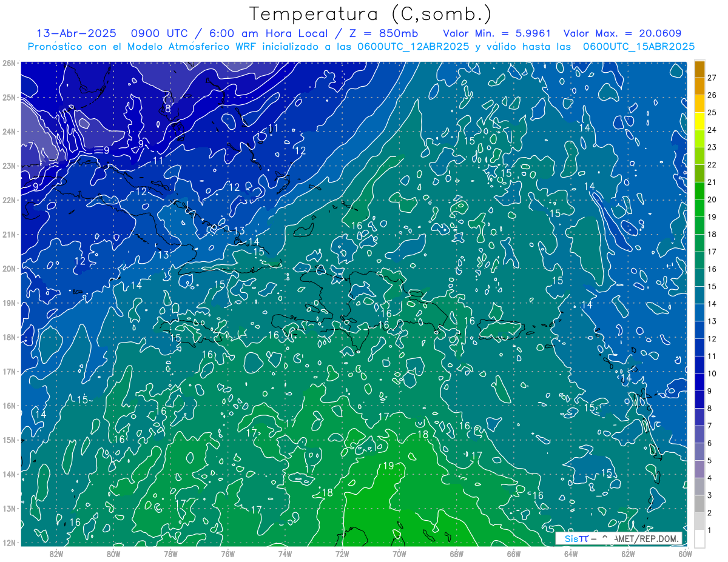This screenshot has width=728, height=562.
Task: Click the white colorbar segment below label 1
Action: [699, 538]
